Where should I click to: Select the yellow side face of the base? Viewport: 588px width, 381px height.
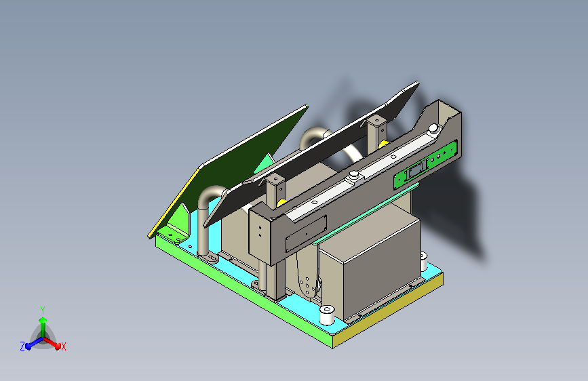pyautogui.click(x=388, y=310)
